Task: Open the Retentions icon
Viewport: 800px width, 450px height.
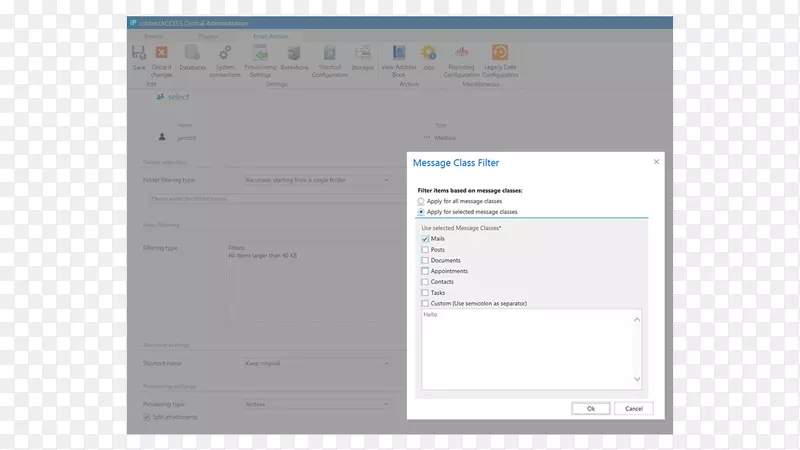Action: click(x=294, y=52)
